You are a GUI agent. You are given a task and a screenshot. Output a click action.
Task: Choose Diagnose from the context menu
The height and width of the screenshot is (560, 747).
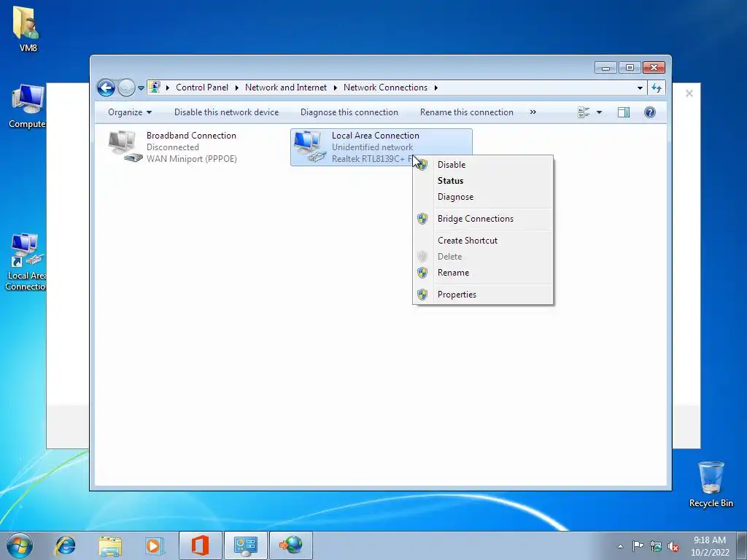pyautogui.click(x=483, y=197)
